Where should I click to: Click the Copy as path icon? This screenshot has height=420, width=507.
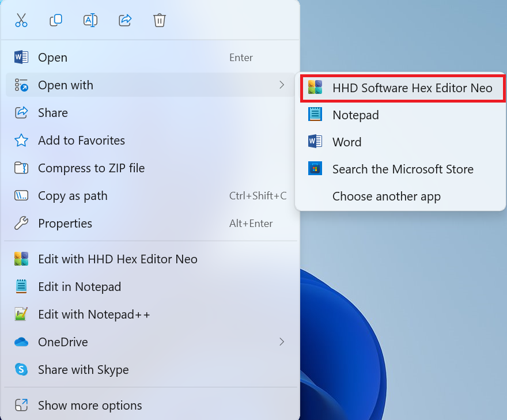point(21,196)
